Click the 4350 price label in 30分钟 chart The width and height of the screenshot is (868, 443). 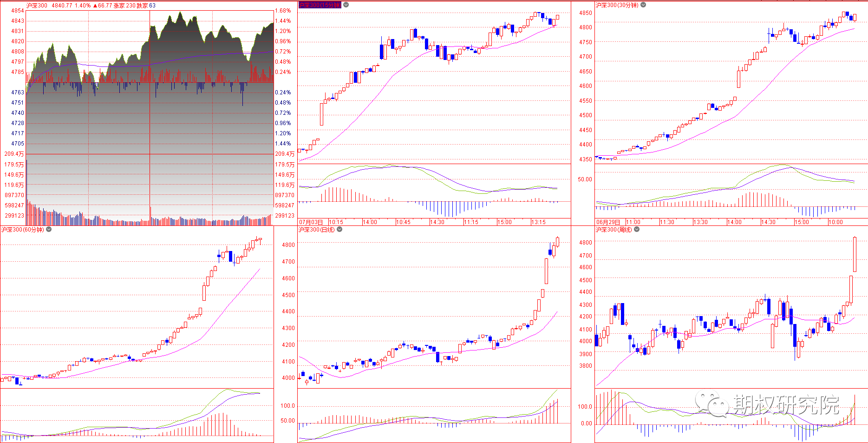[586, 159]
